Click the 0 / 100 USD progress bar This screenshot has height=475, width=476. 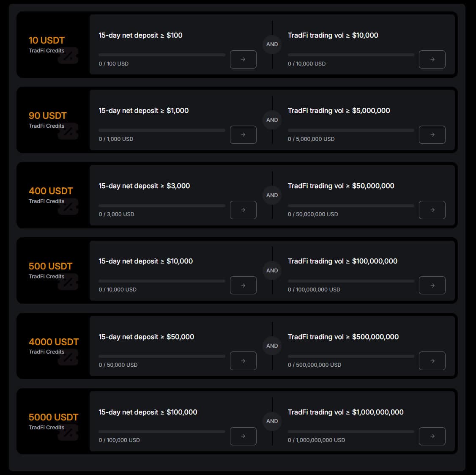pyautogui.click(x=162, y=55)
